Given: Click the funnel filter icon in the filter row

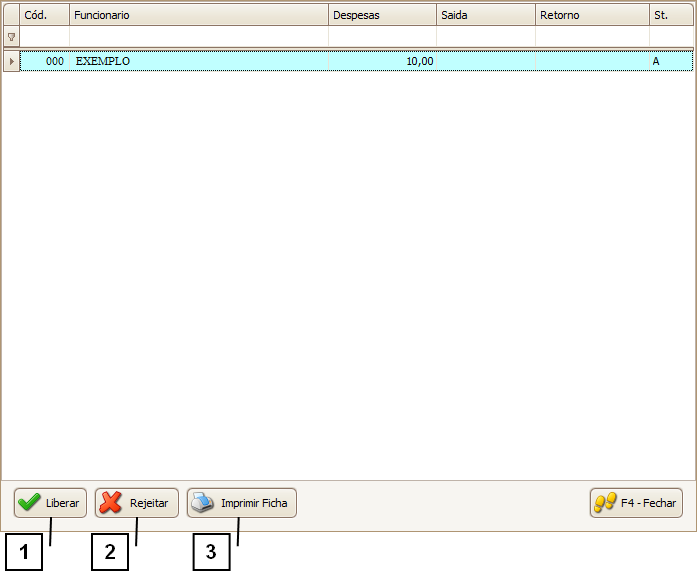Looking at the screenshot, I should 11,37.
